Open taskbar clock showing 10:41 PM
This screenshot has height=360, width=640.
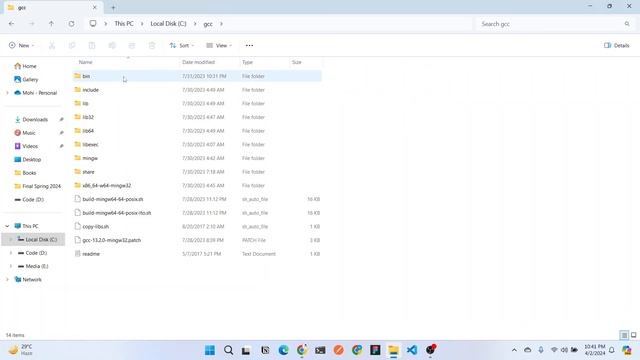point(595,350)
